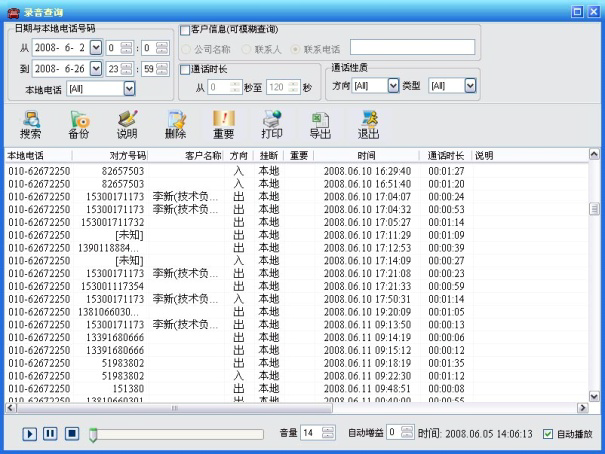Expand the 类型 type dropdown

click(x=470, y=86)
